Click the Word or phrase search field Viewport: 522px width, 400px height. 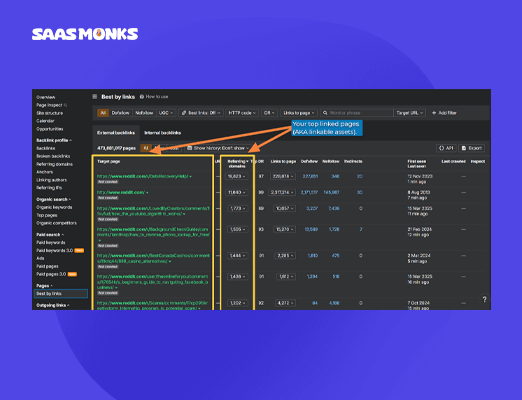pyautogui.click(x=357, y=113)
